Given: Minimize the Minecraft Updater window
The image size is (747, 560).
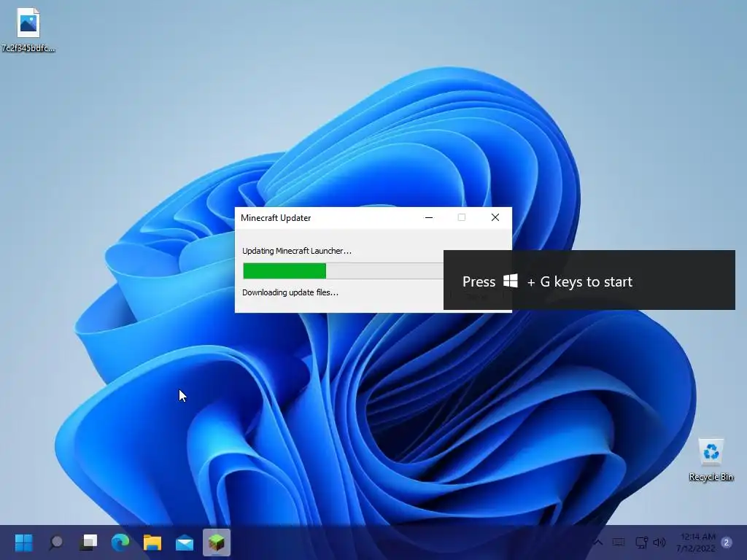Looking at the screenshot, I should (x=429, y=217).
